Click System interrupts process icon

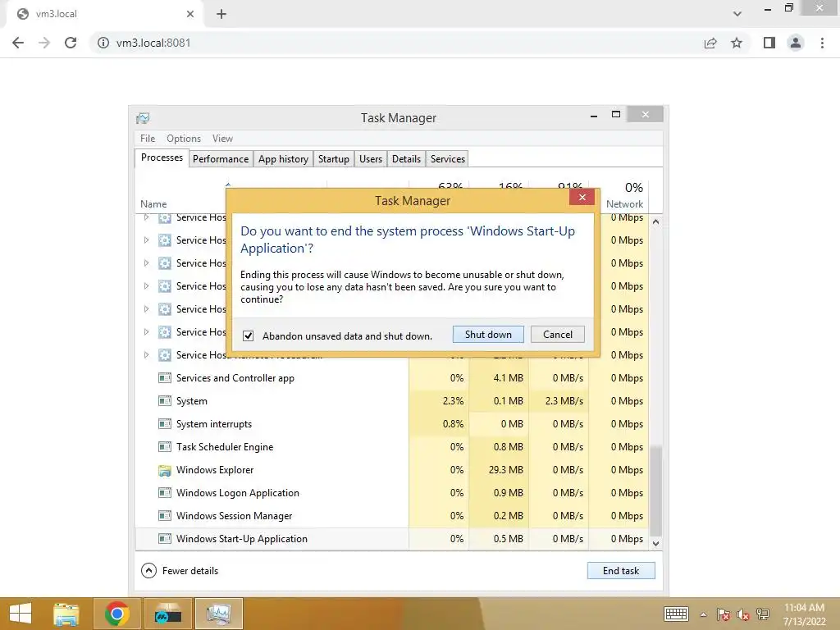(164, 424)
